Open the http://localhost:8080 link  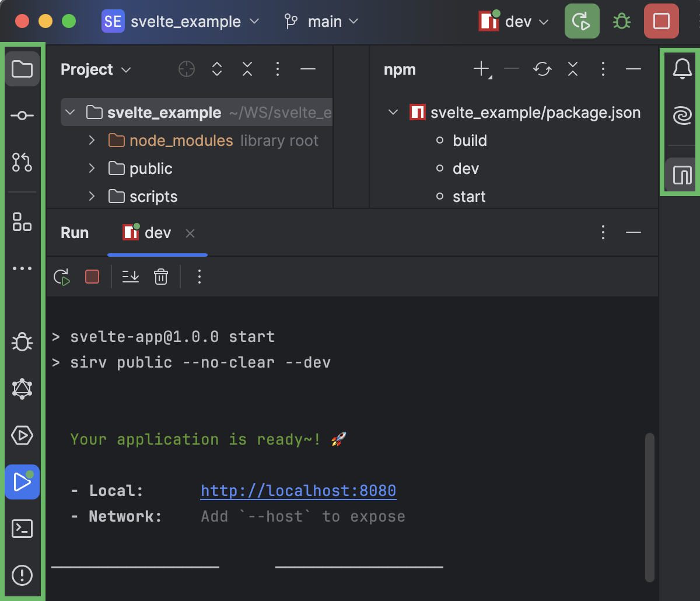pyautogui.click(x=298, y=491)
